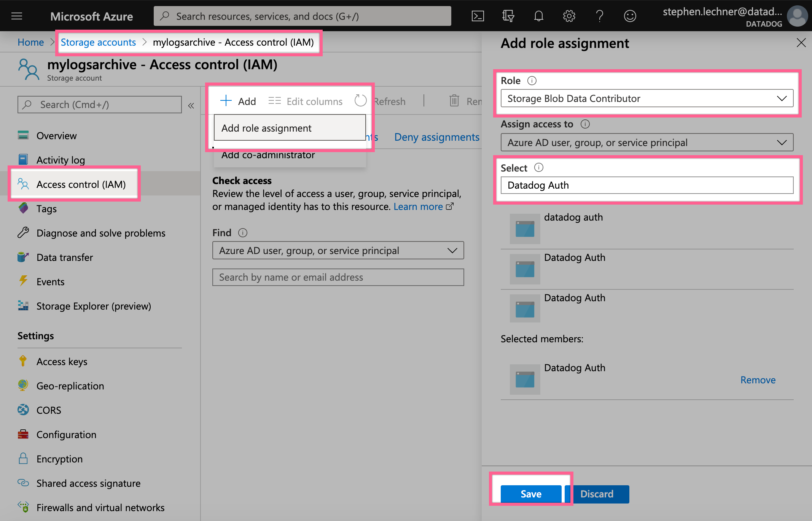
Task: Expand the Find type dropdown
Action: tap(338, 251)
